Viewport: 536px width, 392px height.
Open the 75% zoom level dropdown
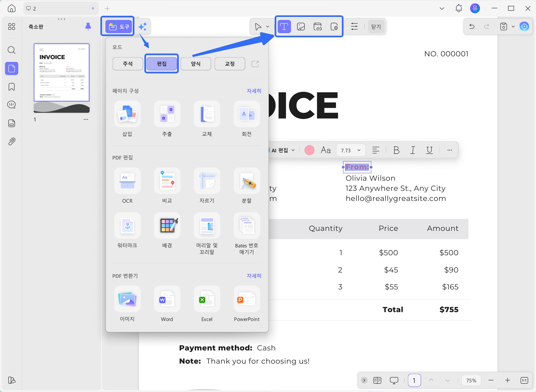click(471, 380)
